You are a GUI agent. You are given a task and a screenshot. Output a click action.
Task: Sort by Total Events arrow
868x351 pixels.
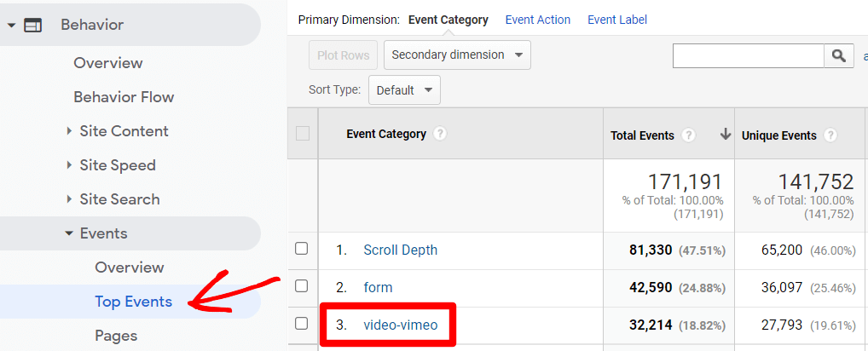[725, 135]
